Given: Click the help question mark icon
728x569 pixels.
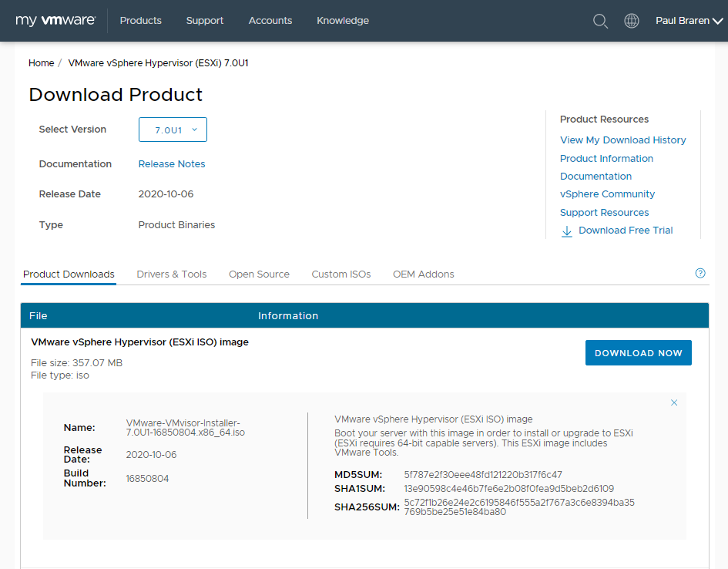Looking at the screenshot, I should coord(700,273).
